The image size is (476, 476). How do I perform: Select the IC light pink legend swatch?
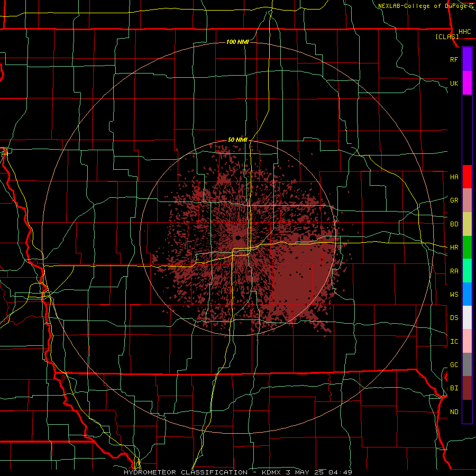click(467, 341)
